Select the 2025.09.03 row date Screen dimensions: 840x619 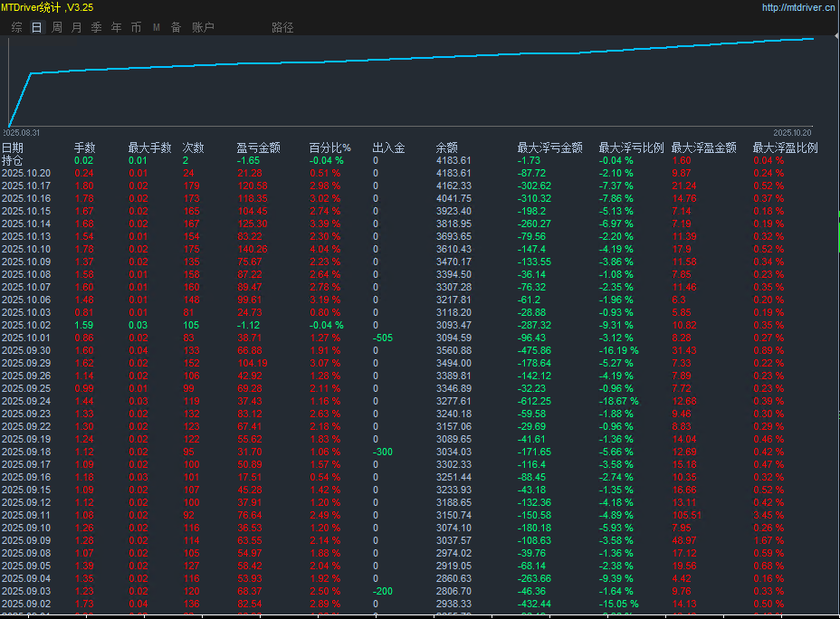pos(26,591)
